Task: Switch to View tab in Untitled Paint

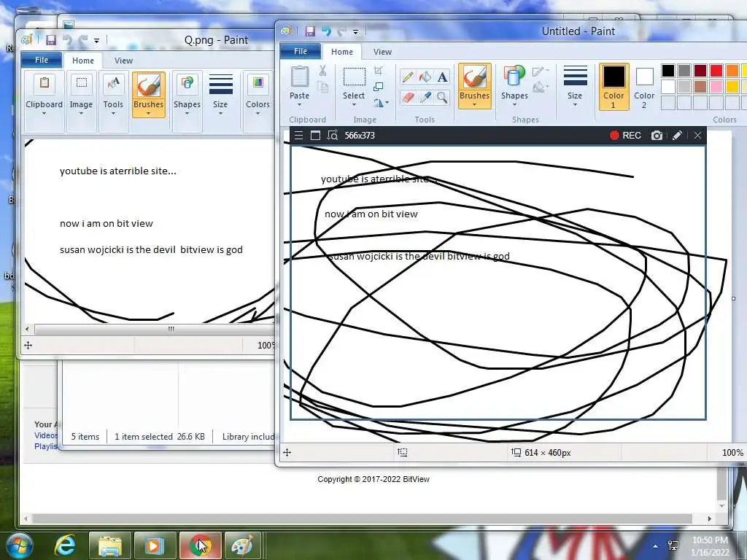Action: pos(382,52)
